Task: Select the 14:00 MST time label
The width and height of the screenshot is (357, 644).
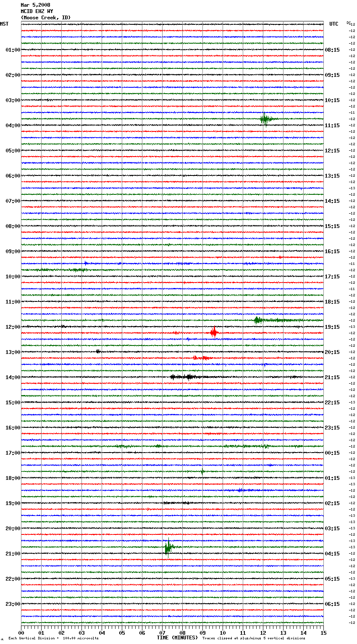Action: point(13,377)
